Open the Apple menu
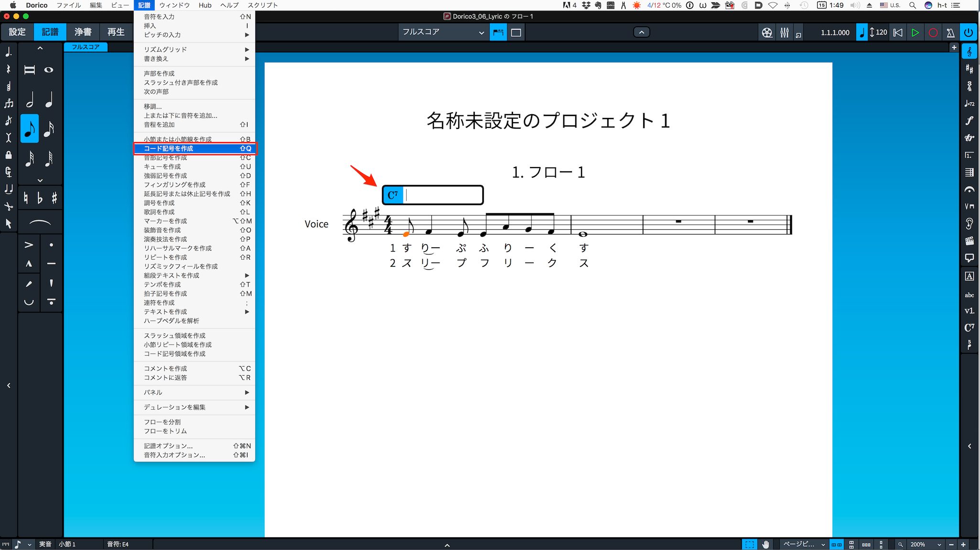980x550 pixels. tap(13, 5)
